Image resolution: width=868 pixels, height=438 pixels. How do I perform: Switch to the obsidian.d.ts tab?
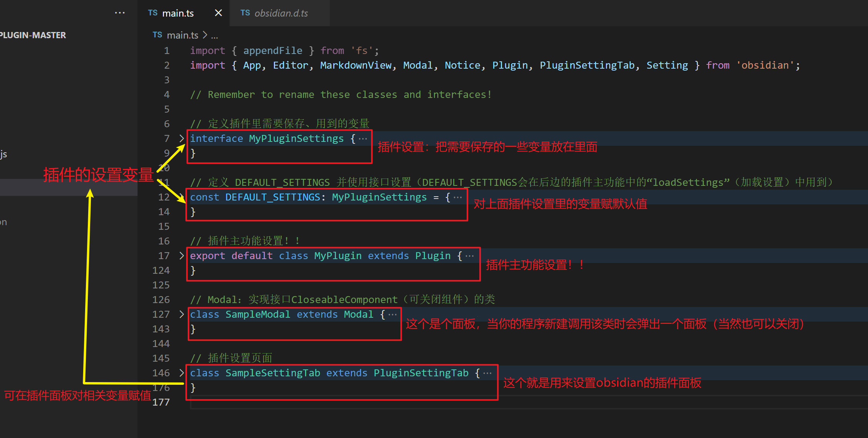(x=281, y=13)
